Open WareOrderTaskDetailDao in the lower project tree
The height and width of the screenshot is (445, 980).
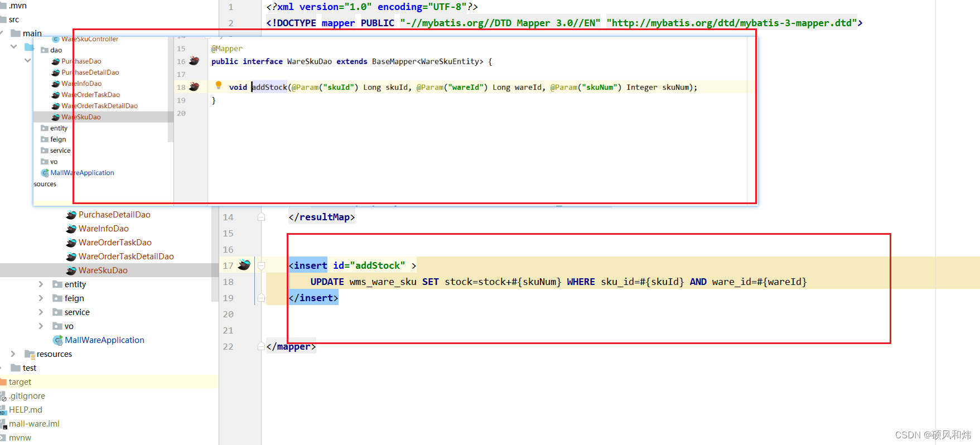pos(126,257)
